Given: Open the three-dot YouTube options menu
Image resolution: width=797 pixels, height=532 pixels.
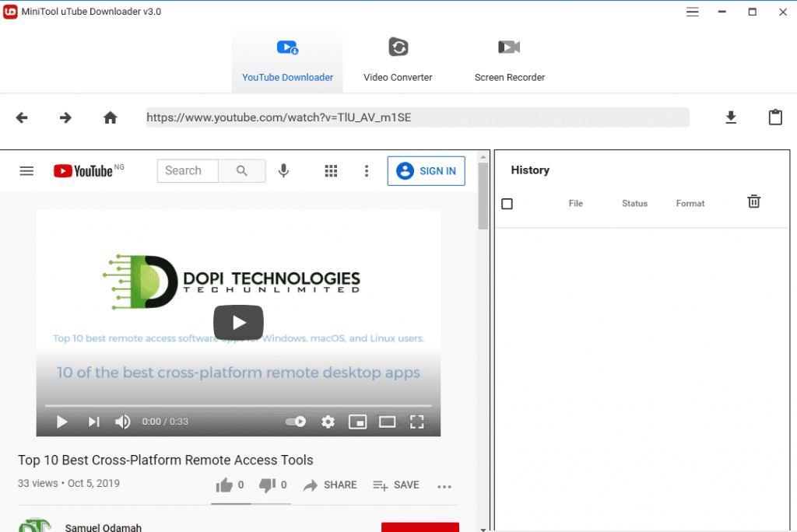Looking at the screenshot, I should 367,170.
